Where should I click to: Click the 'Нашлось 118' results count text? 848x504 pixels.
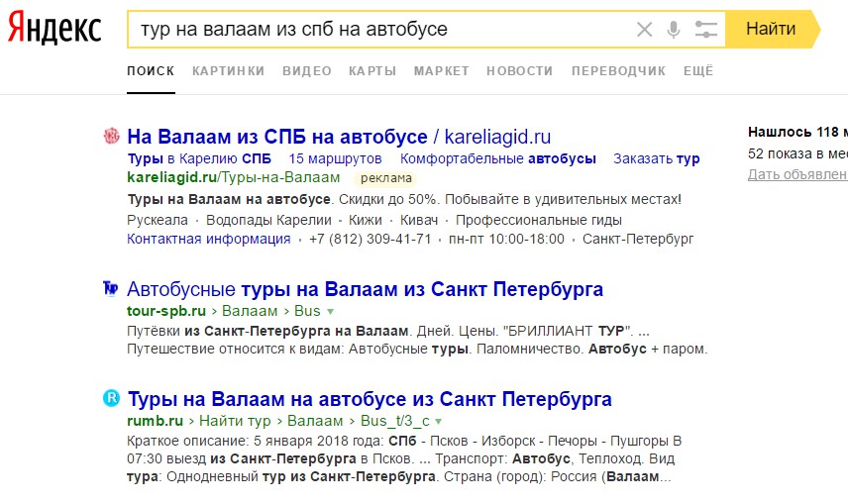point(797,132)
